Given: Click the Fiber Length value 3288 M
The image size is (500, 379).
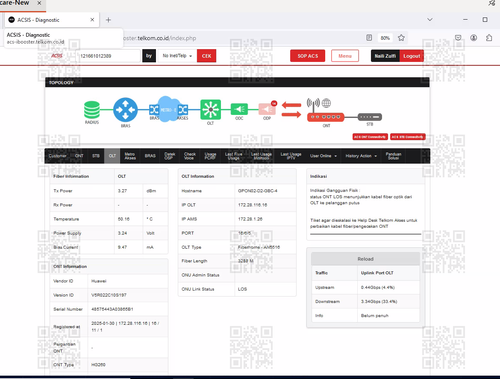Looking at the screenshot, I should tap(246, 261).
